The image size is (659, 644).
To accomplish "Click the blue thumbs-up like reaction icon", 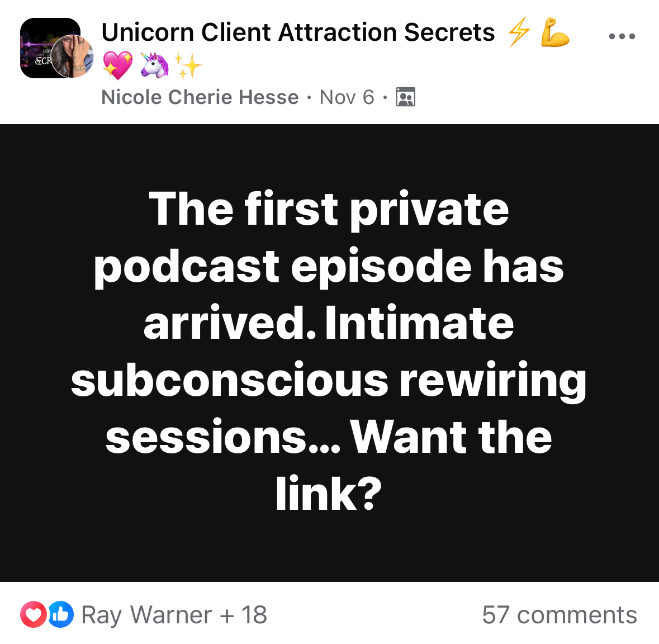I will 61,614.
